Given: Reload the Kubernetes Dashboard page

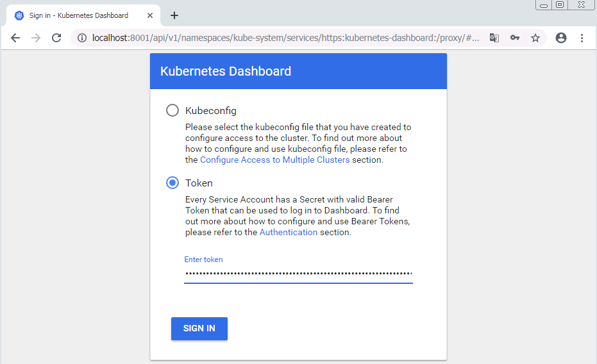Looking at the screenshot, I should tap(56, 38).
